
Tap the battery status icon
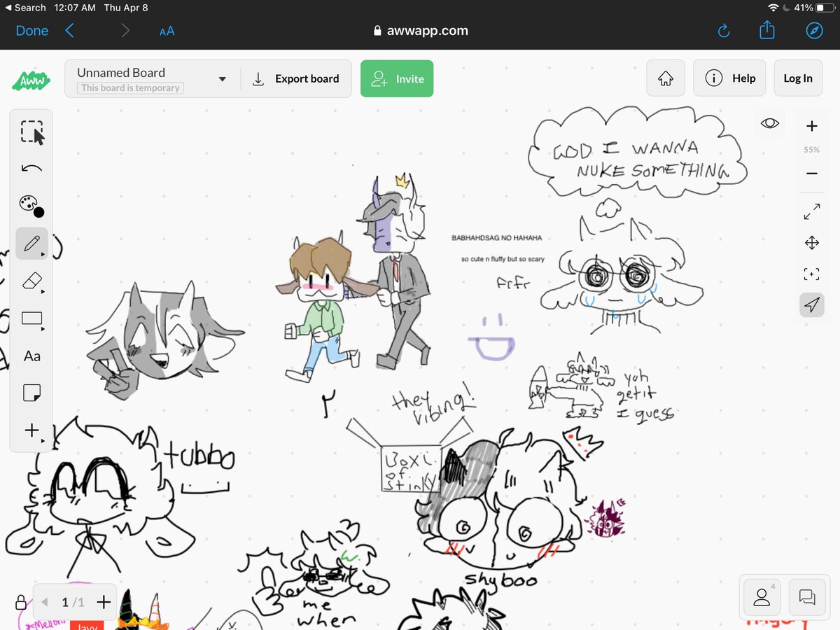click(825, 8)
